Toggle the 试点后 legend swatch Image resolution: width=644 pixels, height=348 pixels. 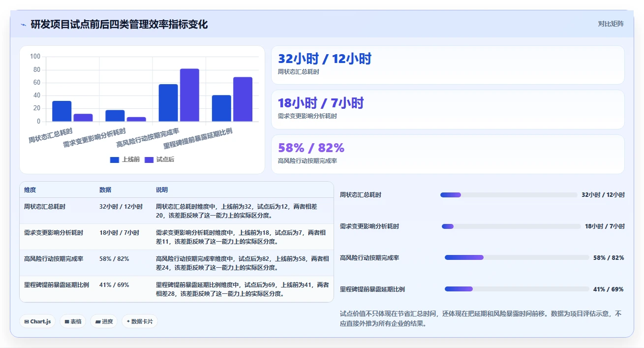149,159
